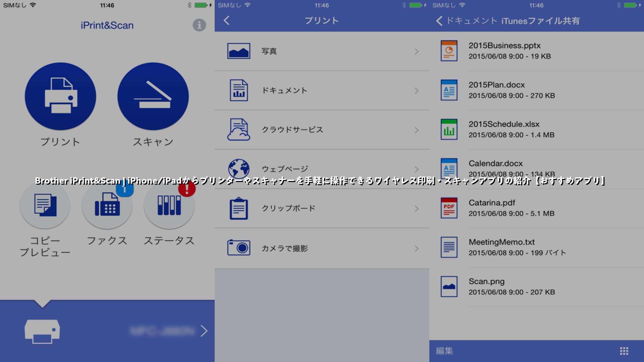Expand the MFC printer selection chevron
Viewport: 644px width, 362px height.
pos(204,331)
